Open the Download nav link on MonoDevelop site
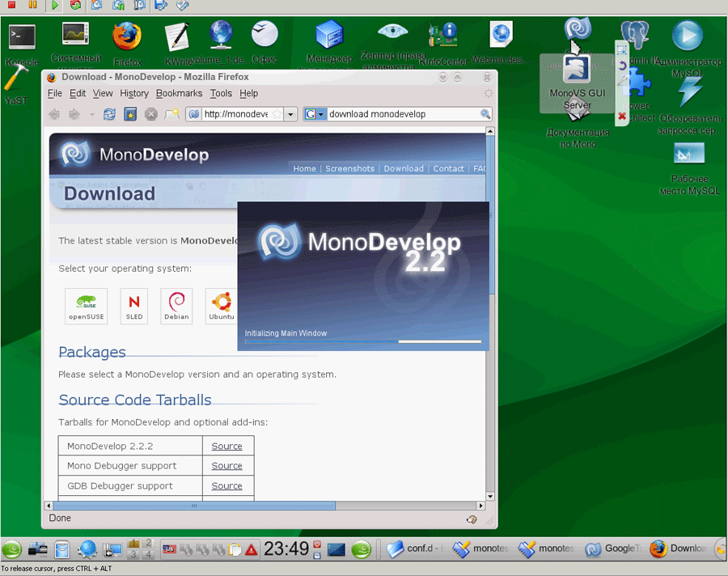This screenshot has width=728, height=576. pyautogui.click(x=404, y=168)
